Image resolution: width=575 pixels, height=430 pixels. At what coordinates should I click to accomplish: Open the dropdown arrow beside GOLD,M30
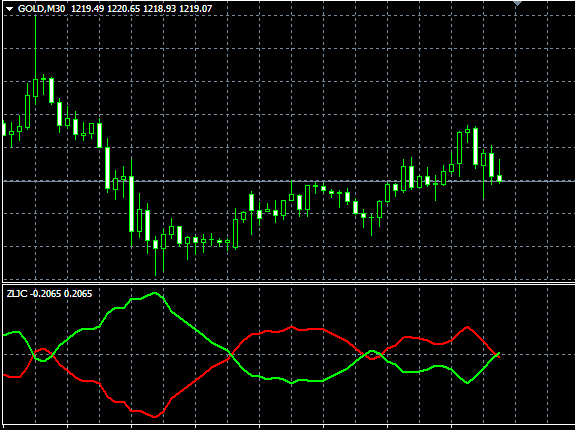pos(10,9)
